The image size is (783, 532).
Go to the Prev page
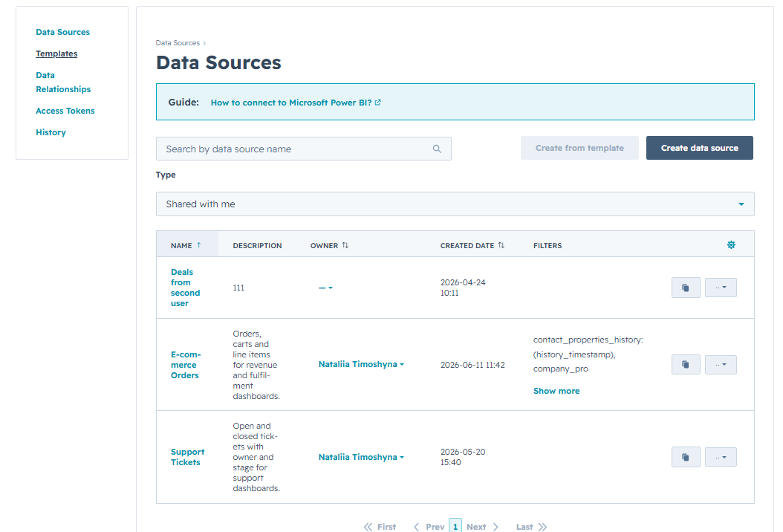429,527
